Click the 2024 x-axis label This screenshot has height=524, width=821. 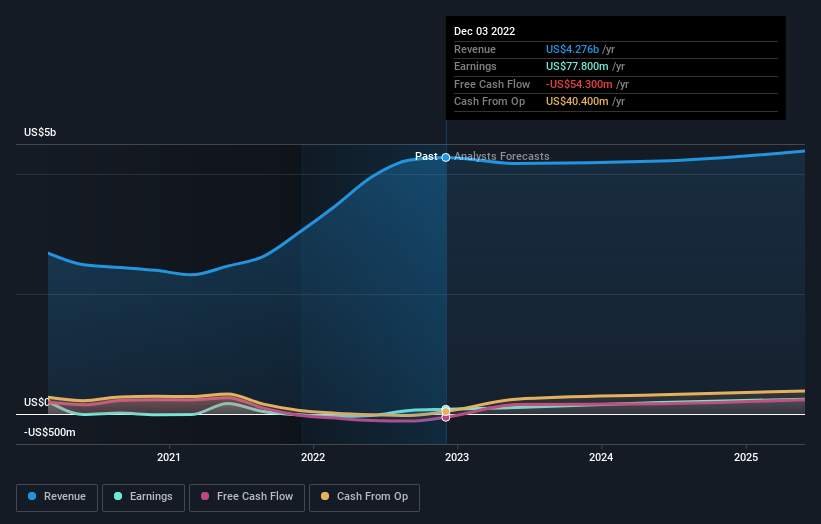coord(601,458)
